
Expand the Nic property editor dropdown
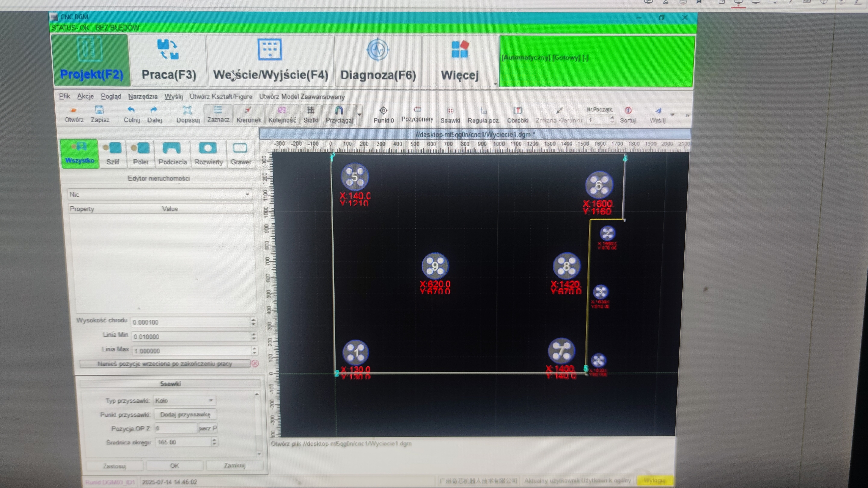(247, 194)
